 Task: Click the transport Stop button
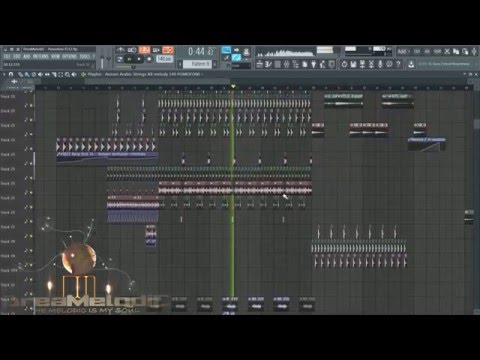139,59
